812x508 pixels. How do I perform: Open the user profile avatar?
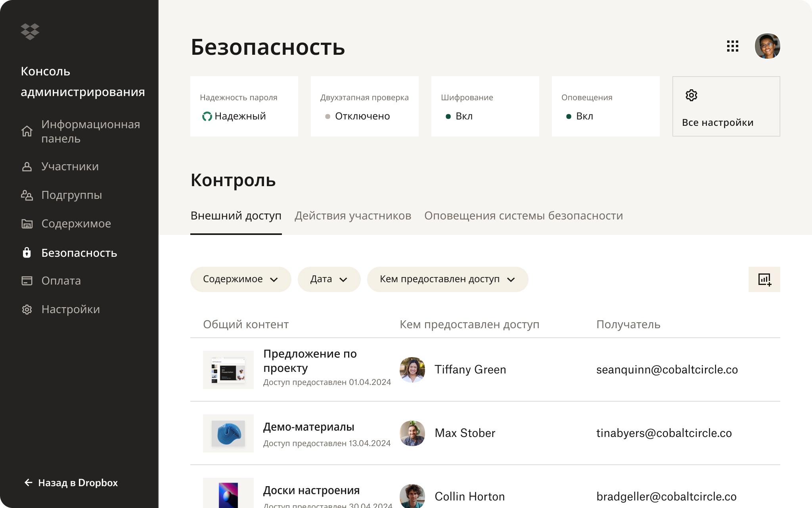767,46
